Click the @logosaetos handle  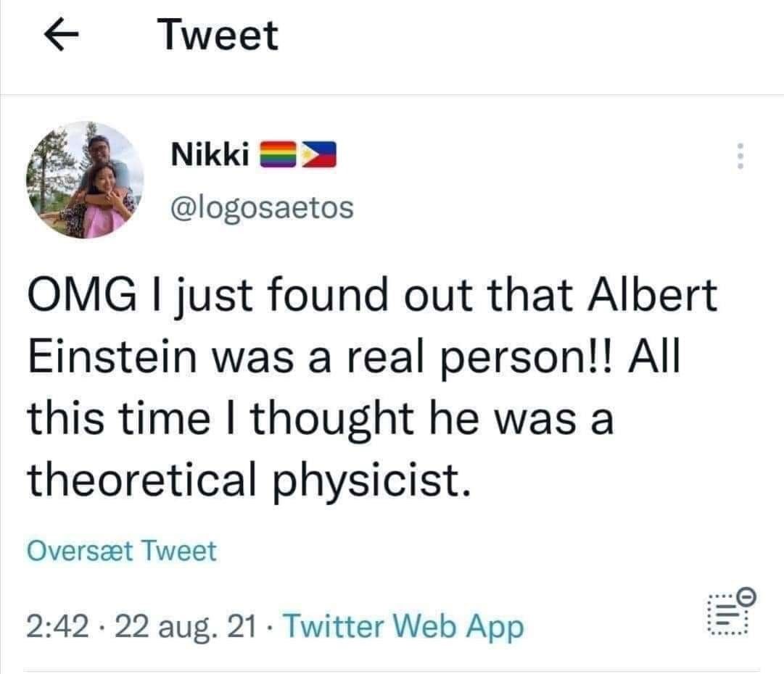pos(261,209)
